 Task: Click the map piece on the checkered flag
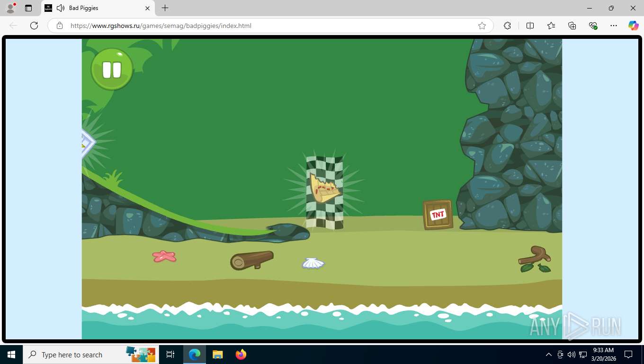coord(324,188)
